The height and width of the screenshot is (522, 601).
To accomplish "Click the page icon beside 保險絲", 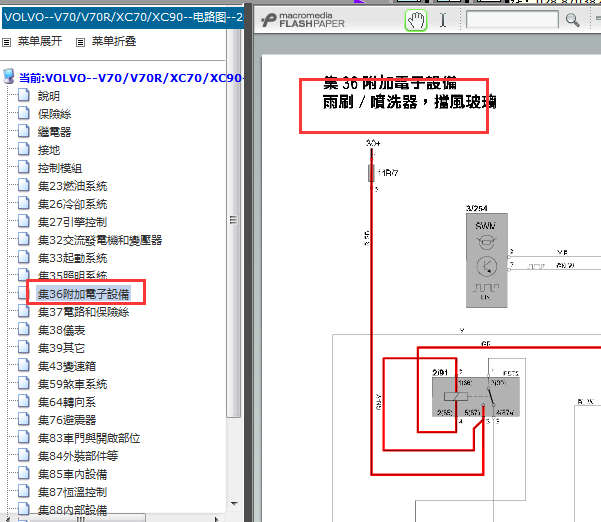I will [x=24, y=113].
